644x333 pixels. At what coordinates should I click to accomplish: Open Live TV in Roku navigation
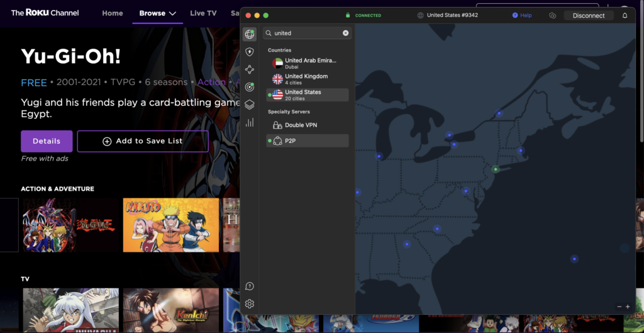203,13
